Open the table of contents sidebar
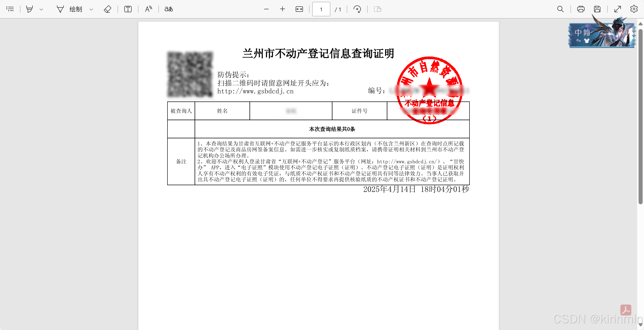Image resolution: width=644 pixels, height=330 pixels. click(x=10, y=9)
